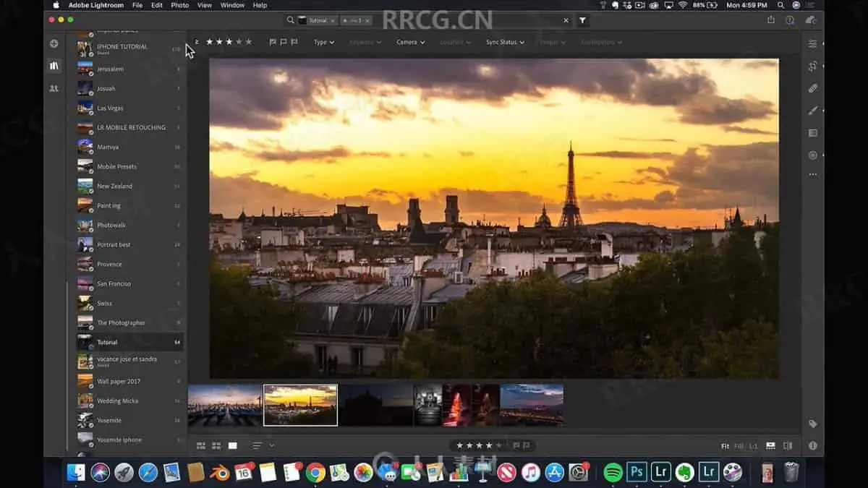Expand the Type filter dropdown
The width and height of the screenshot is (868, 488).
coord(323,42)
